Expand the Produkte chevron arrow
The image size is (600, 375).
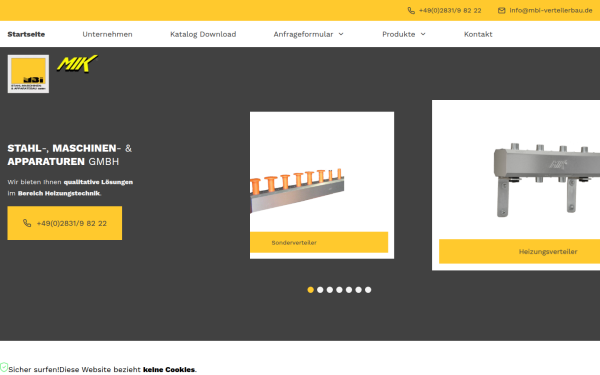tap(423, 34)
